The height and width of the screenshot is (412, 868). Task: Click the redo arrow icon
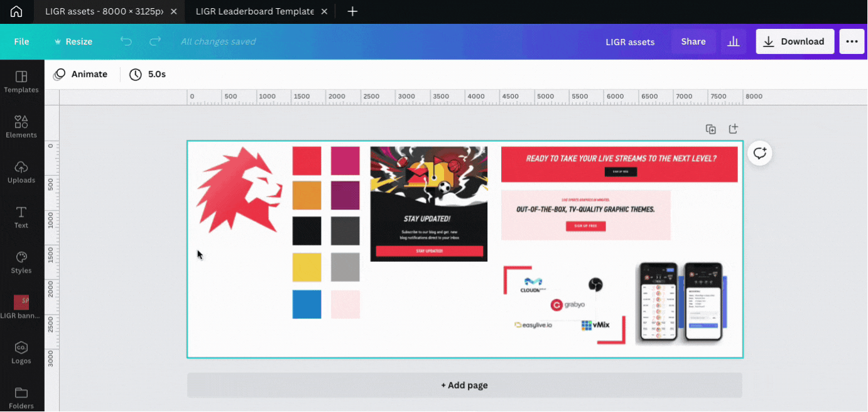tap(155, 41)
